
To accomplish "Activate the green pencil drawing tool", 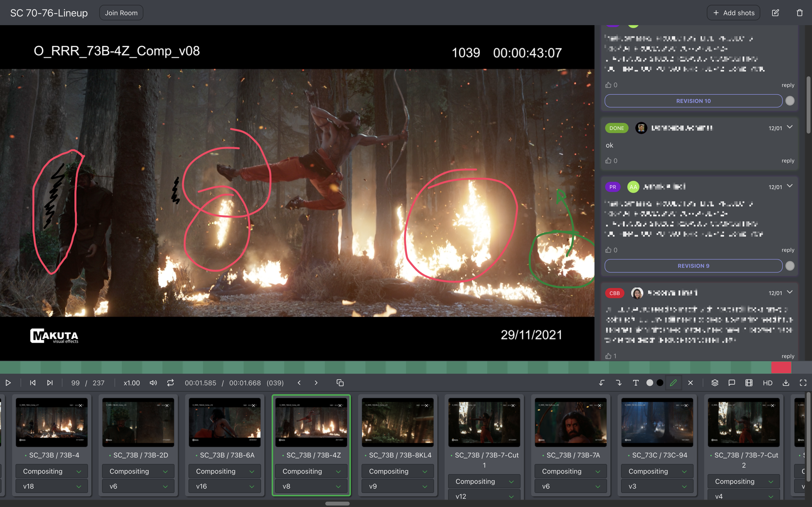I will click(673, 382).
